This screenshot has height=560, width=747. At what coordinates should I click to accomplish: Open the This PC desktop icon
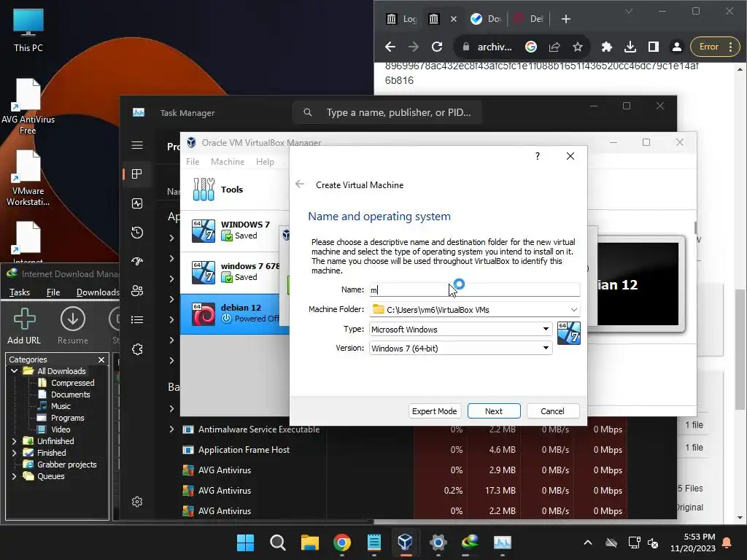(28, 31)
